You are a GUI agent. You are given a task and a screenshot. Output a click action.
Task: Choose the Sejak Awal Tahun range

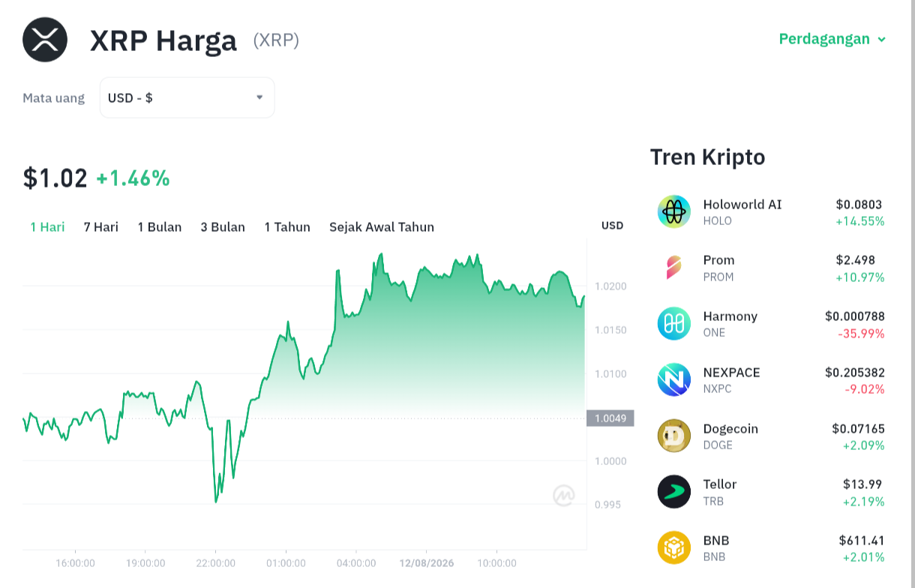pos(382,227)
